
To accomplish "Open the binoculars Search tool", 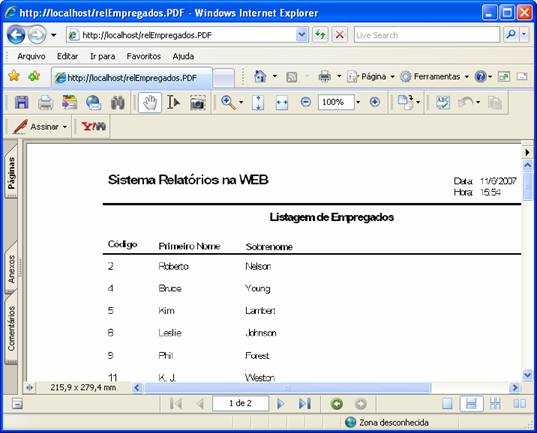I will tap(118, 102).
